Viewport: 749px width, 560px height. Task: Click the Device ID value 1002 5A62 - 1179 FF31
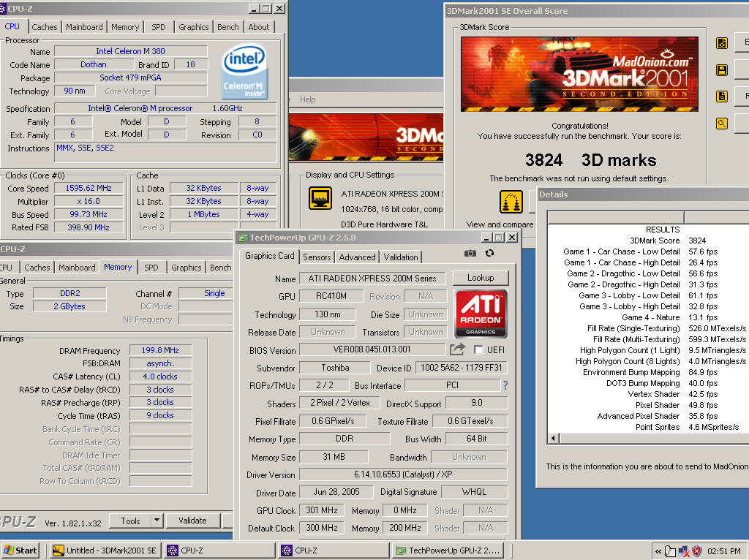click(x=461, y=368)
